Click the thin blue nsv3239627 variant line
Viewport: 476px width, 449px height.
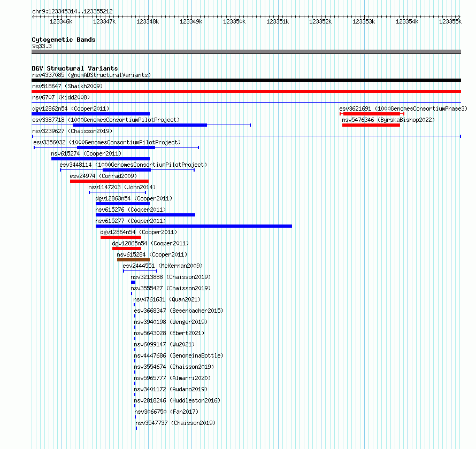(246, 136)
